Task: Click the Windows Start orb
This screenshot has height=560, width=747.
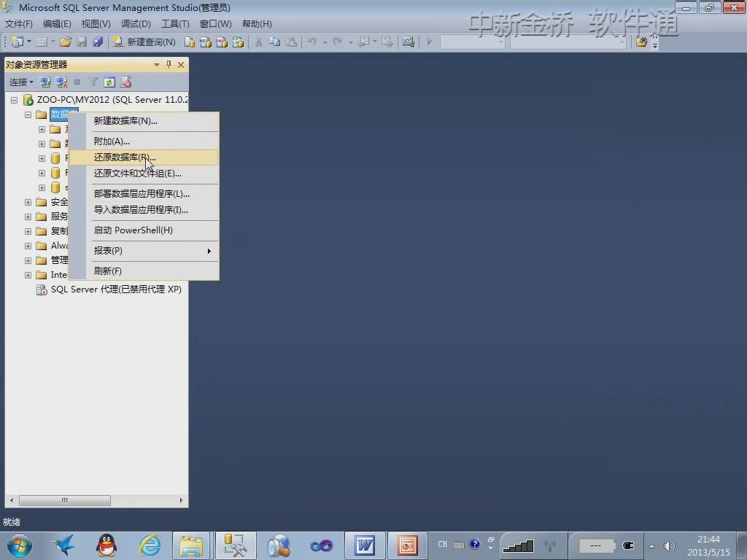Action: click(x=19, y=545)
